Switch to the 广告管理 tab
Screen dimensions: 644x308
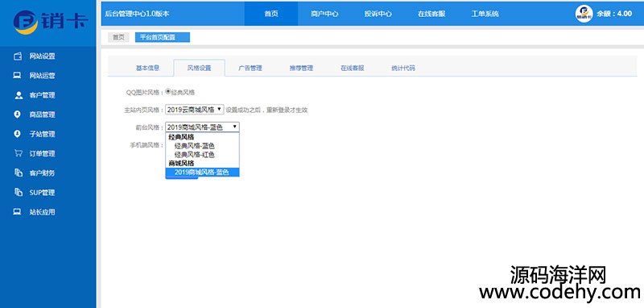(x=250, y=69)
